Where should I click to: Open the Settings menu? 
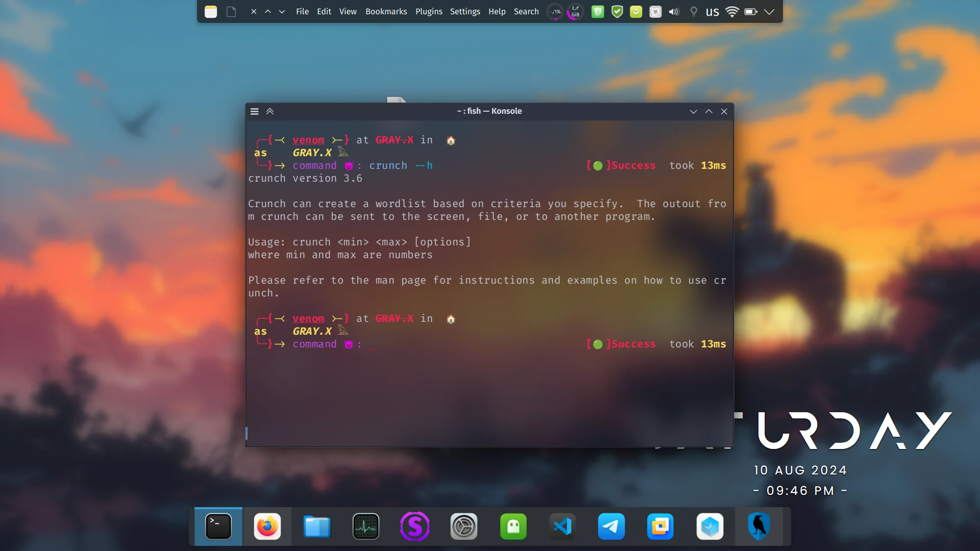coord(465,11)
